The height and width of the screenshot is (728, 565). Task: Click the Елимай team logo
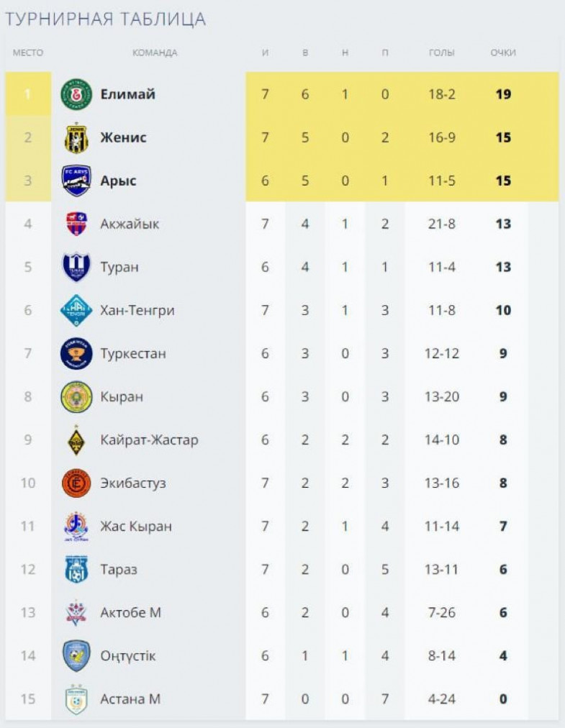click(76, 94)
